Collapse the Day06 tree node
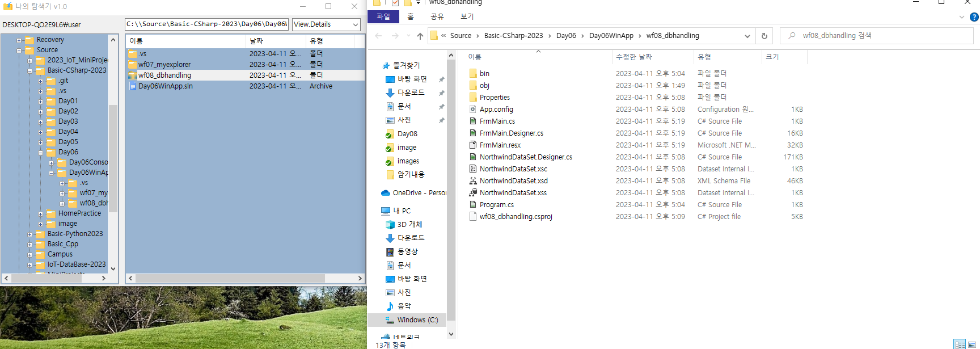This screenshot has width=980, height=349. tap(40, 152)
